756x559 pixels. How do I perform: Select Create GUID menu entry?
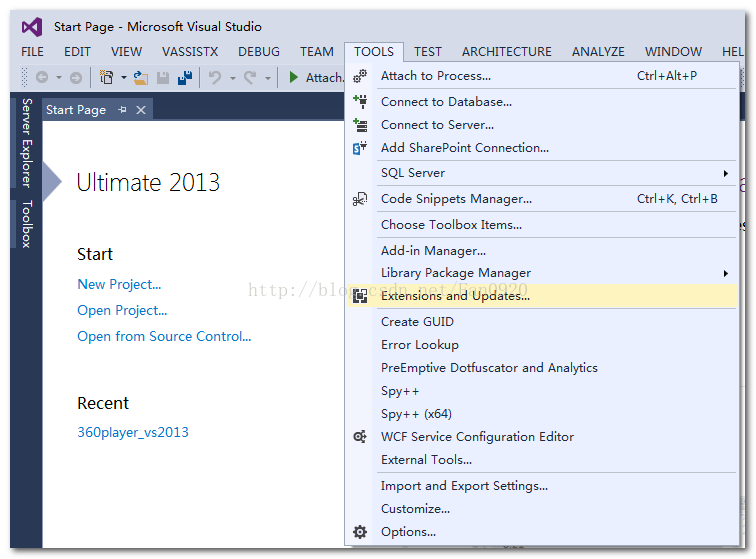pyautogui.click(x=542, y=322)
